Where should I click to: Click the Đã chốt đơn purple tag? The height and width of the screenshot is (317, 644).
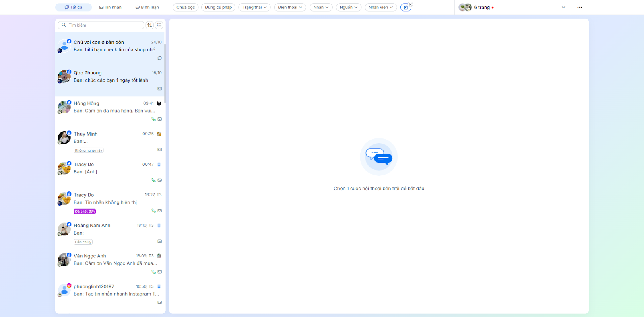[x=85, y=211]
